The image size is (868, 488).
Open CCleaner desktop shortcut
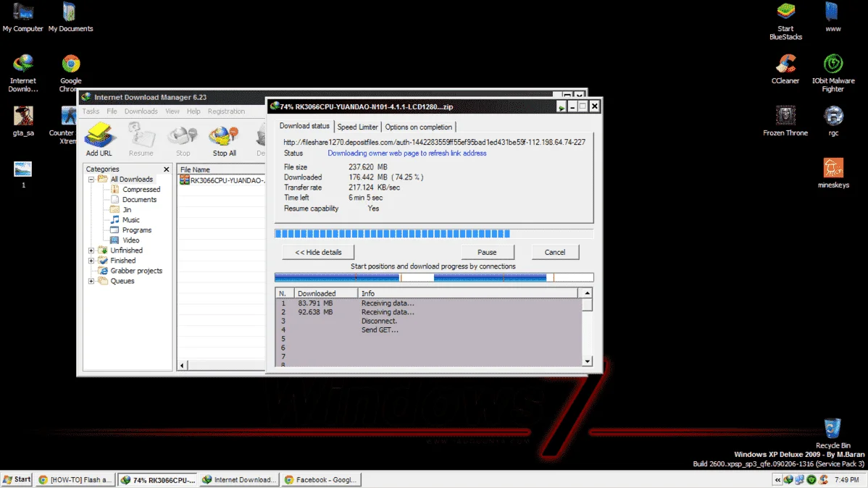coord(785,70)
